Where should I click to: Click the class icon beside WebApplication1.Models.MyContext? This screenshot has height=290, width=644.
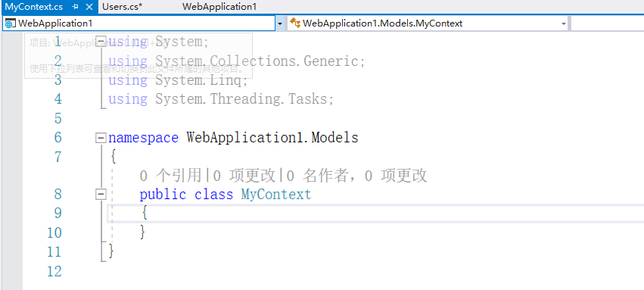coord(295,23)
